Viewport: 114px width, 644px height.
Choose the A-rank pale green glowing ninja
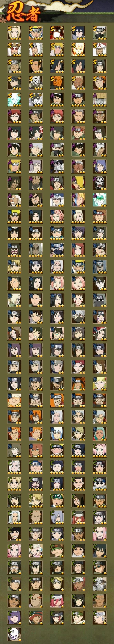click(x=100, y=200)
